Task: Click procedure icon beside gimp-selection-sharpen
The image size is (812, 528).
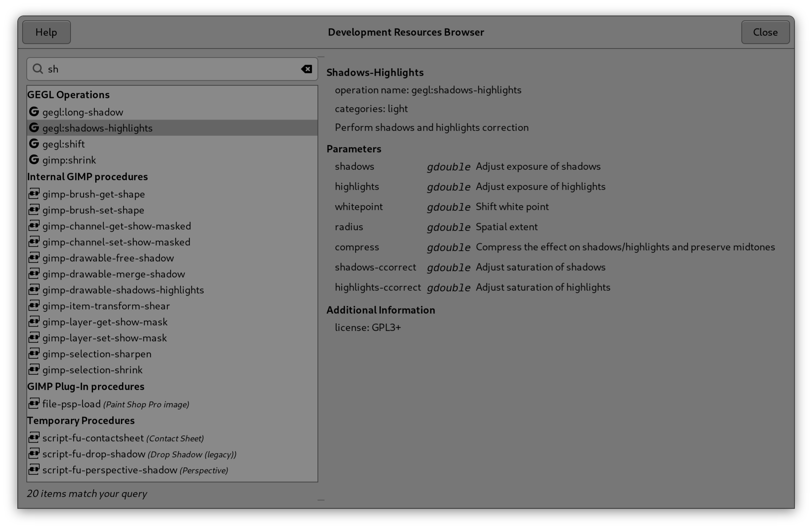Action: pos(34,354)
